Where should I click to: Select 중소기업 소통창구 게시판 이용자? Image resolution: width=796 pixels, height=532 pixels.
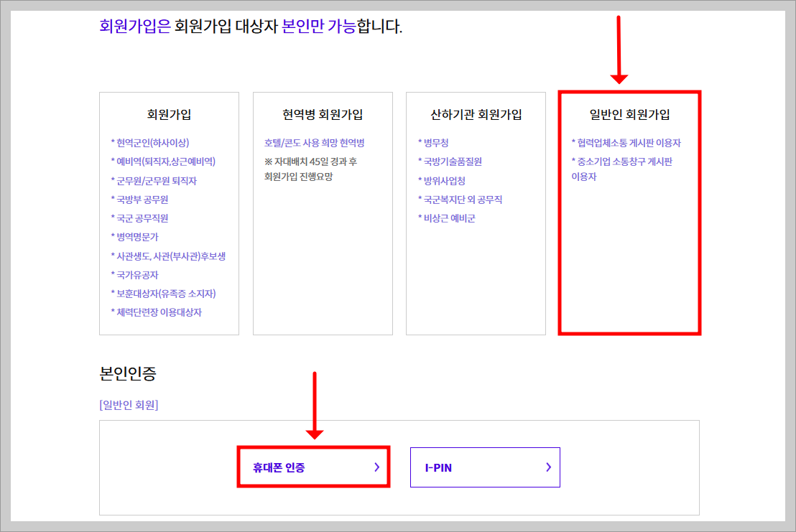tap(624, 162)
